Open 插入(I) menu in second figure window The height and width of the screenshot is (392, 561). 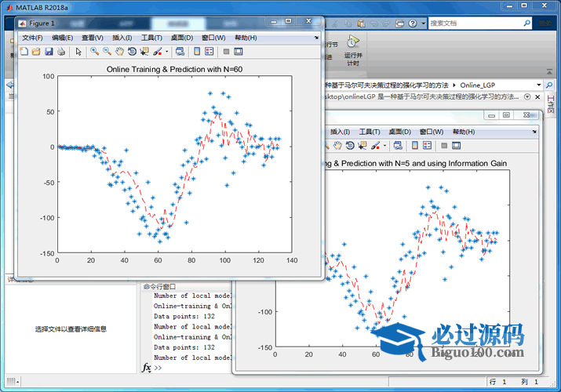(x=340, y=132)
